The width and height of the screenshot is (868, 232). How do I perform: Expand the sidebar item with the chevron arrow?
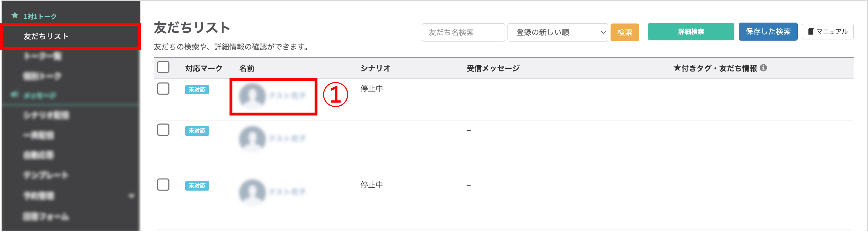[x=132, y=196]
